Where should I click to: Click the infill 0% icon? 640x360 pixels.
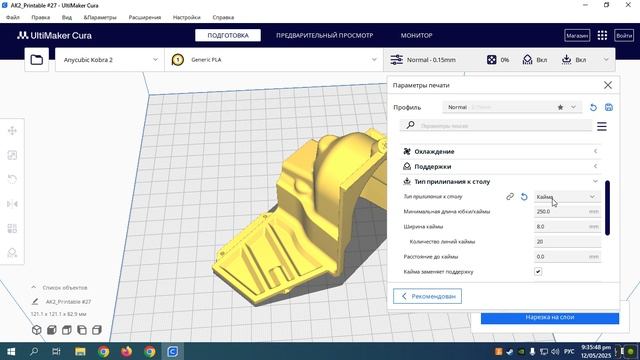[491, 60]
